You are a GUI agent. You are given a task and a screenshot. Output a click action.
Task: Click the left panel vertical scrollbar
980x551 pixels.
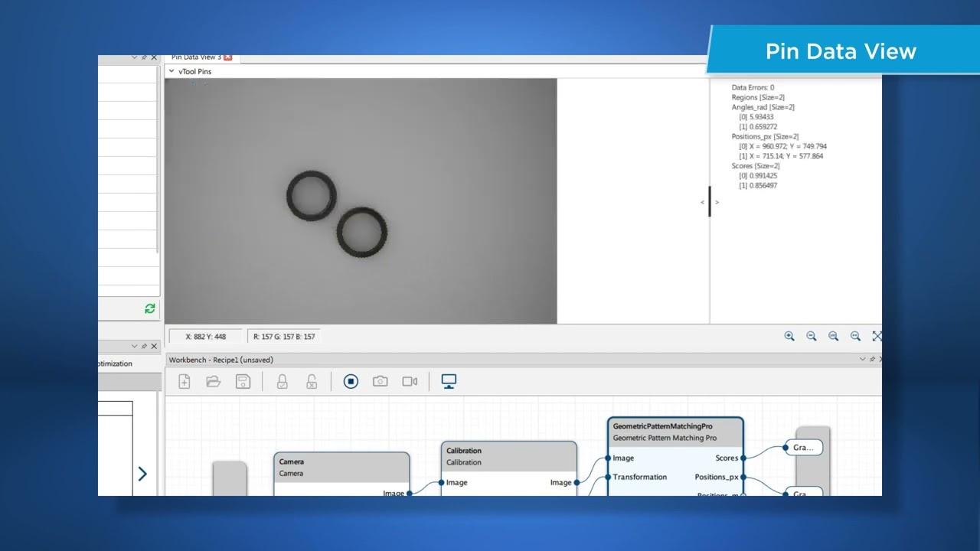coord(158,161)
